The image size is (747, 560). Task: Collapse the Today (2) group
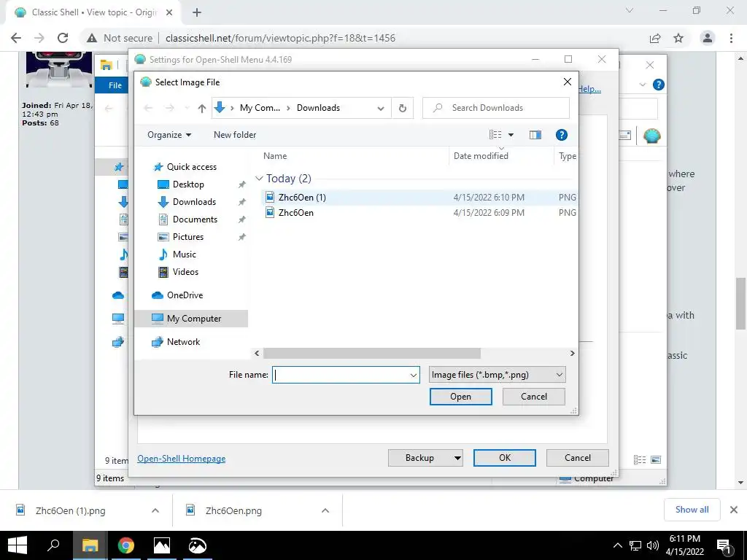[x=259, y=179]
